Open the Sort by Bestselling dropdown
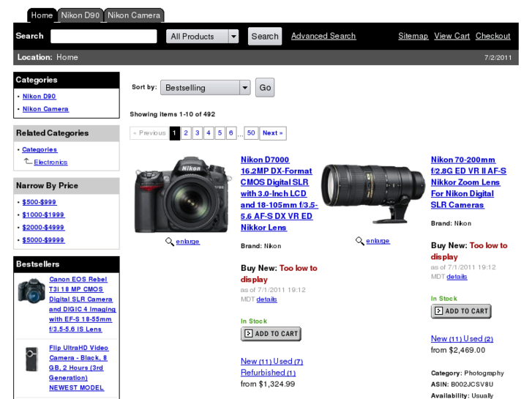Viewport: 532px width, 399px height. point(206,88)
